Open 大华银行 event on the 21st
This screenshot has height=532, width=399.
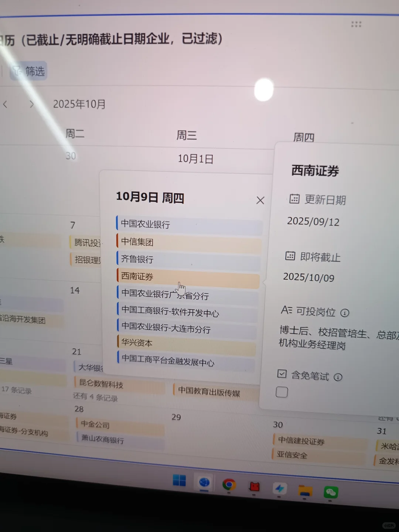(89, 368)
